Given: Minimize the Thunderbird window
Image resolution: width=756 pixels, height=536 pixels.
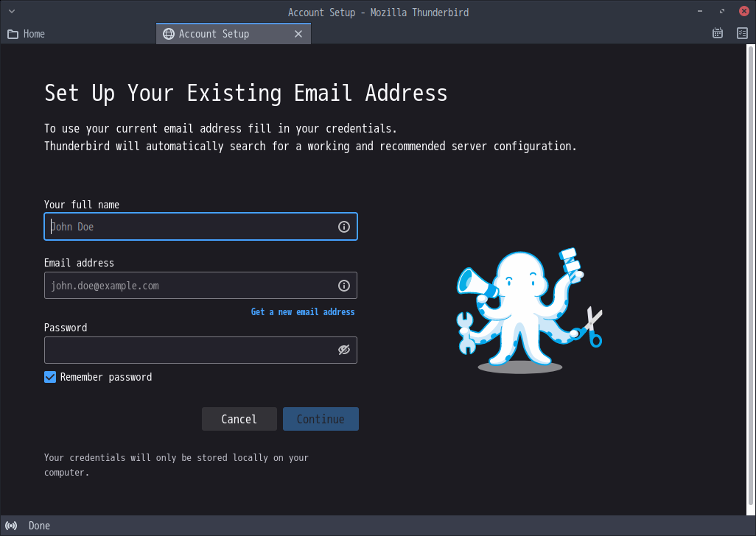Looking at the screenshot, I should click(x=699, y=11).
